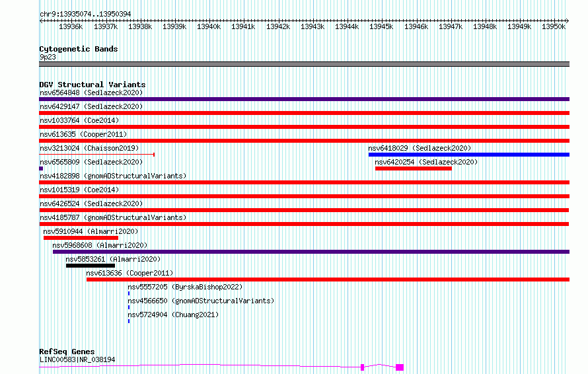Click the DGV Structural Variants track title
The image size is (588, 374).
coord(92,85)
